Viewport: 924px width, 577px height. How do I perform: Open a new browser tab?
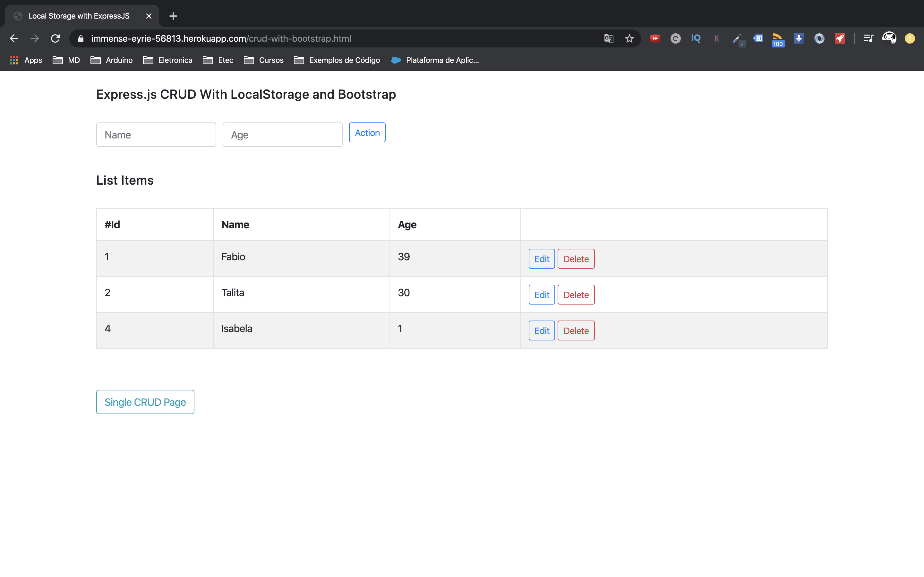pyautogui.click(x=173, y=16)
